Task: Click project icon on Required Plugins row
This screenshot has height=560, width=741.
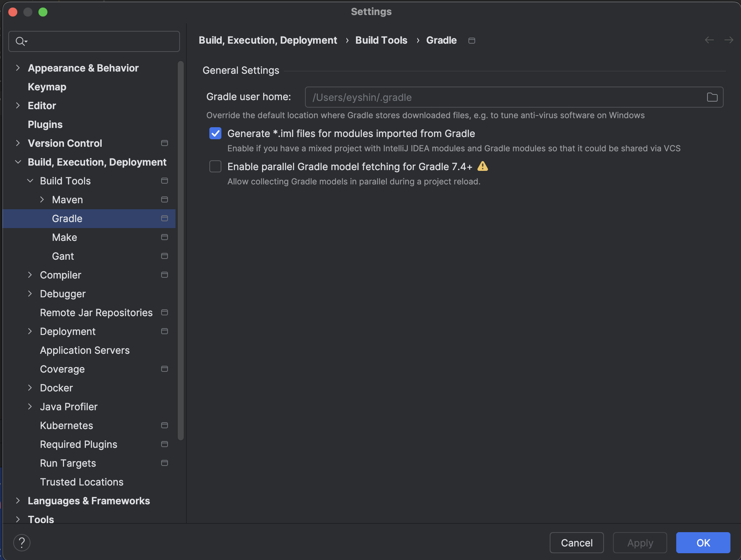Action: [165, 444]
